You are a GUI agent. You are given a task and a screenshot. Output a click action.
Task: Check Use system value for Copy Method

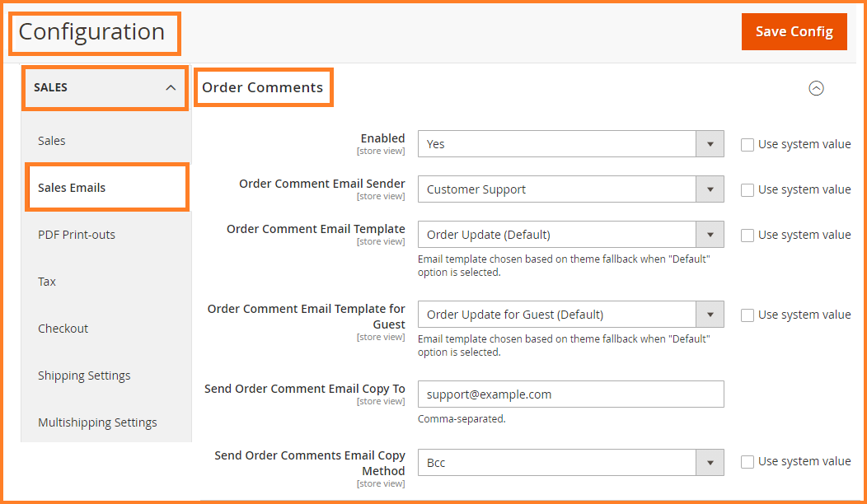click(x=747, y=462)
